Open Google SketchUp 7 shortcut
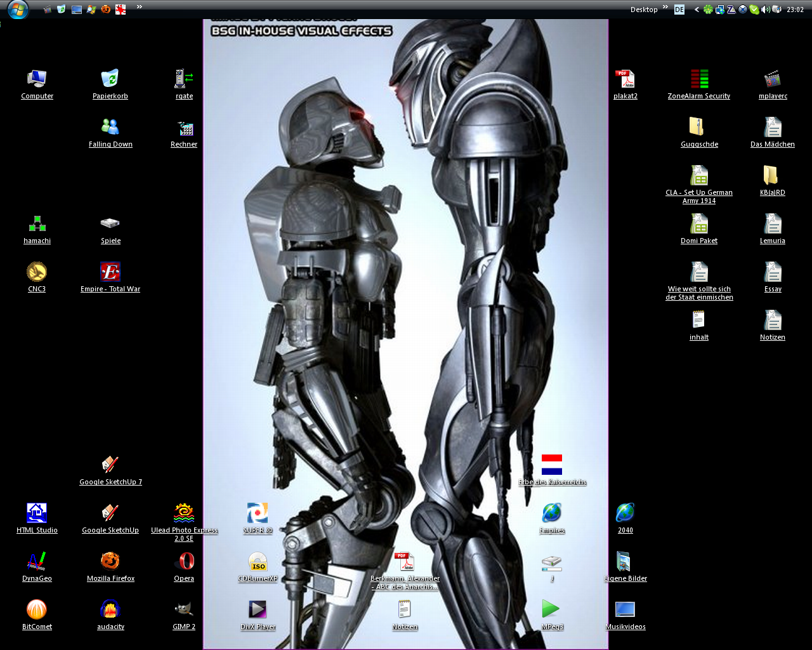 [x=110, y=465]
